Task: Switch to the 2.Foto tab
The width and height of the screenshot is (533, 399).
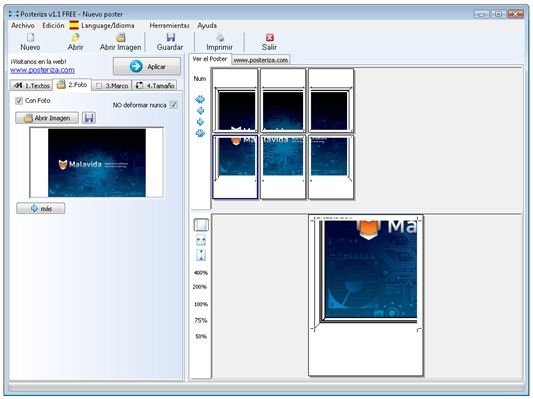Action: click(x=72, y=85)
